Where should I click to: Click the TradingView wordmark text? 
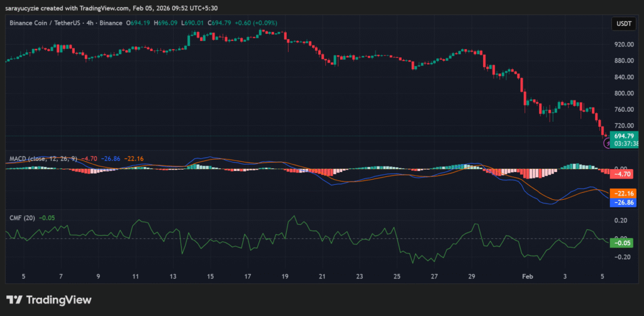[58, 300]
